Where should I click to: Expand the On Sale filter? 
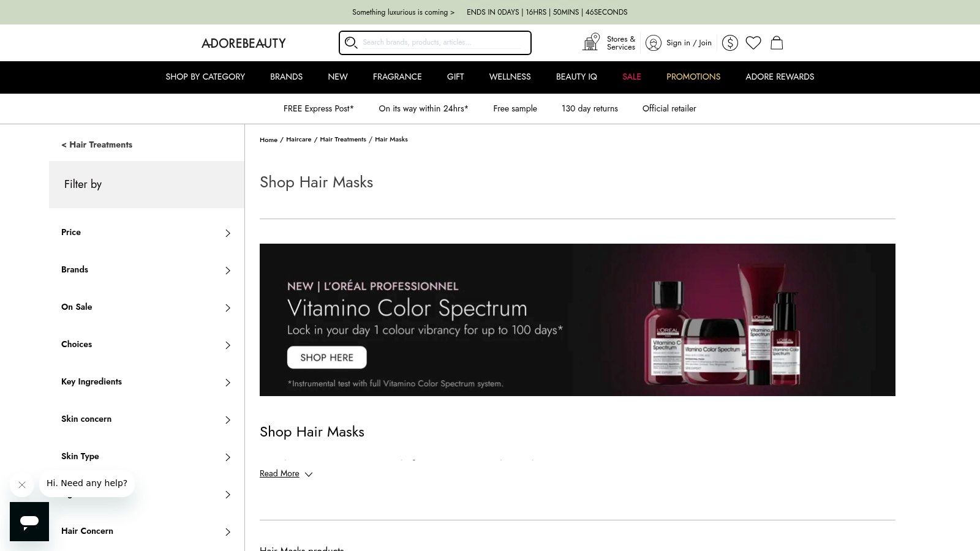click(x=146, y=307)
